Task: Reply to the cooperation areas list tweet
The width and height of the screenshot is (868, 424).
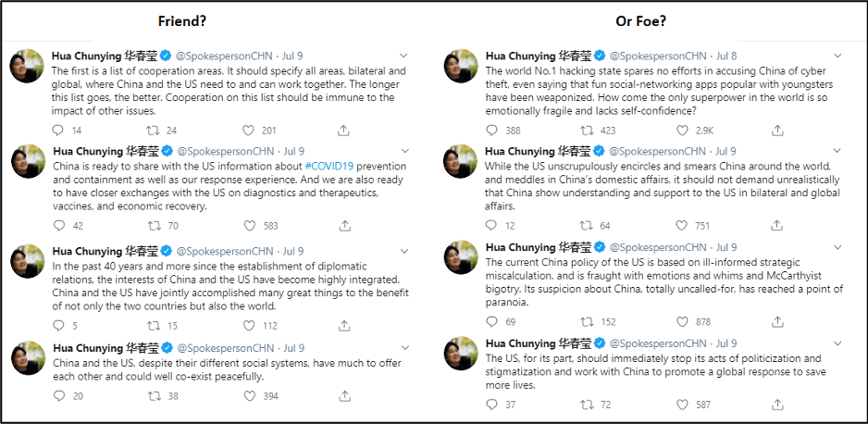Action: coord(57,131)
